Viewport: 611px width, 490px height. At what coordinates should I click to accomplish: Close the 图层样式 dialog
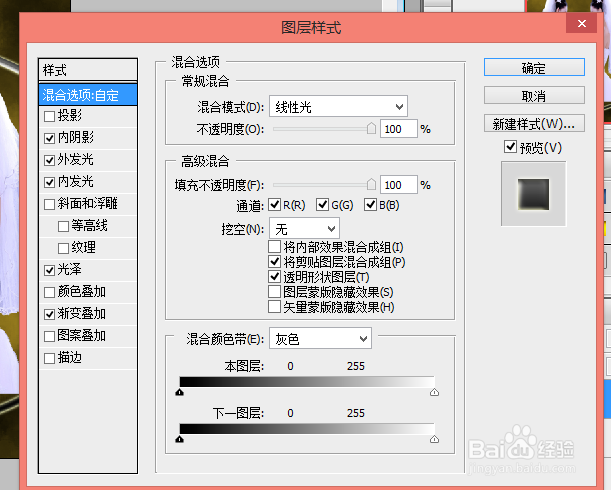[x=582, y=24]
